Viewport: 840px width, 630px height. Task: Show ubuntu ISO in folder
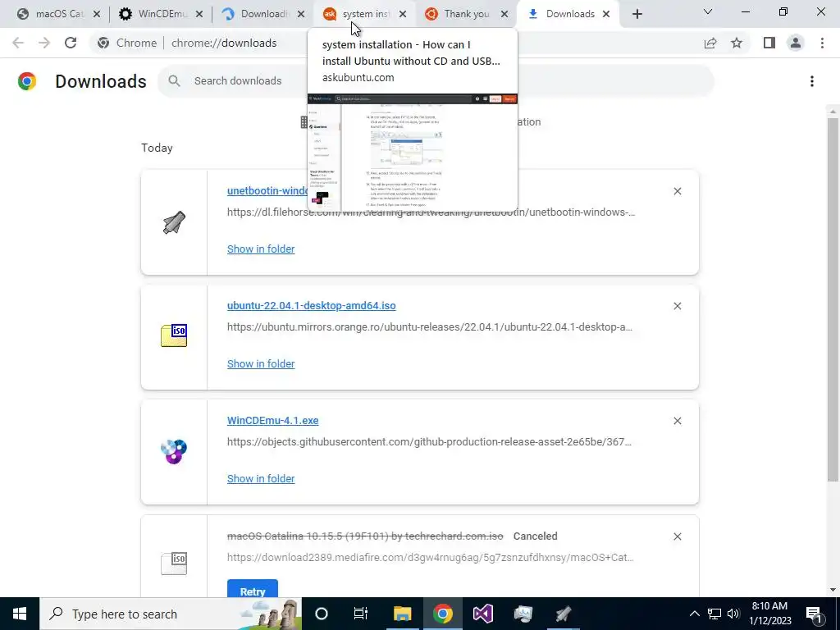click(261, 363)
